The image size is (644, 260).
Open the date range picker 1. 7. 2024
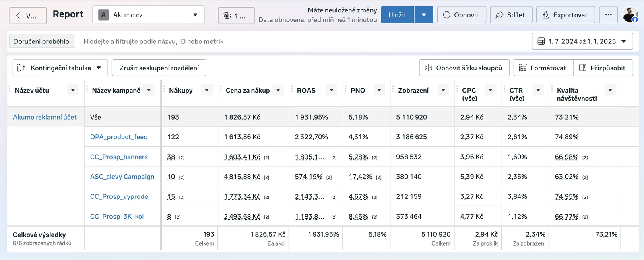click(x=582, y=41)
